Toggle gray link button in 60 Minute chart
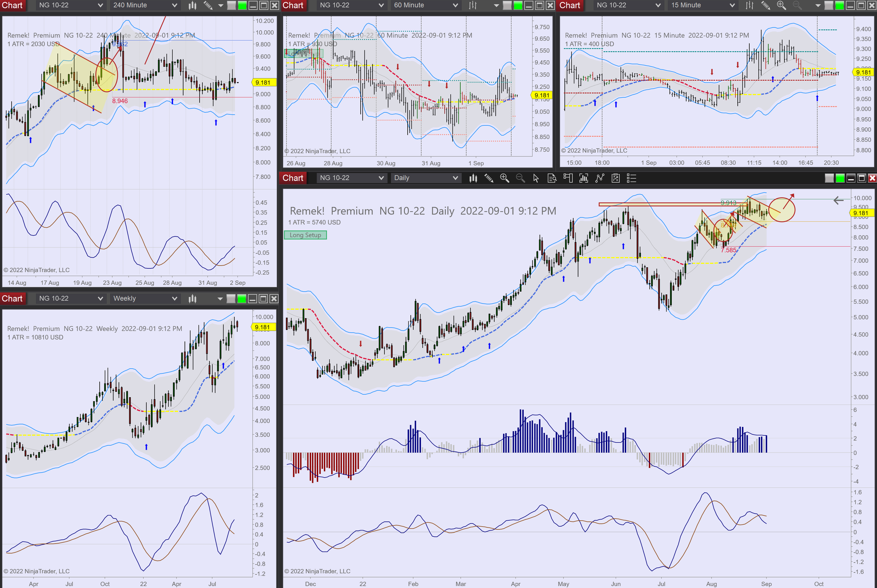 pyautogui.click(x=507, y=5)
